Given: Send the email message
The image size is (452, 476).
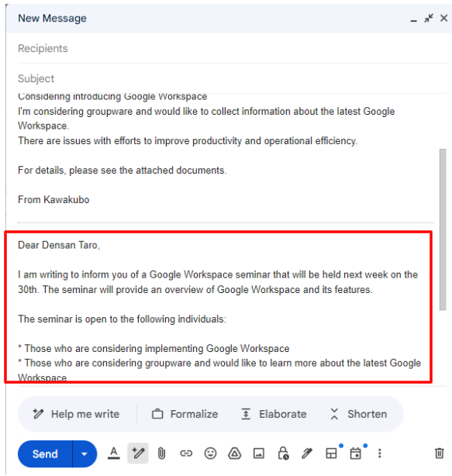Looking at the screenshot, I should 45,454.
